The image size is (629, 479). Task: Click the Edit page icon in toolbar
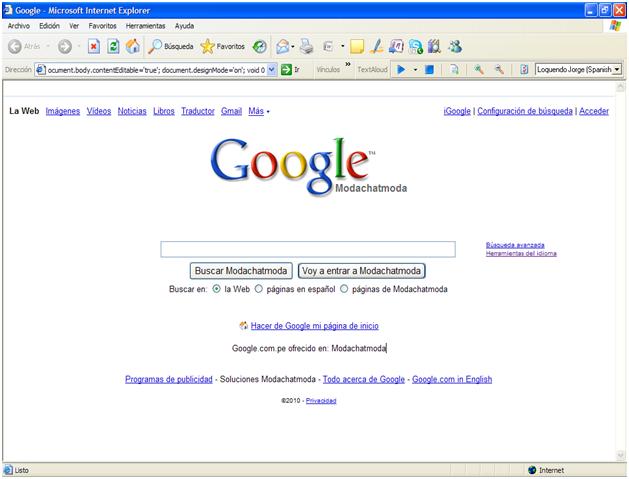[329, 47]
